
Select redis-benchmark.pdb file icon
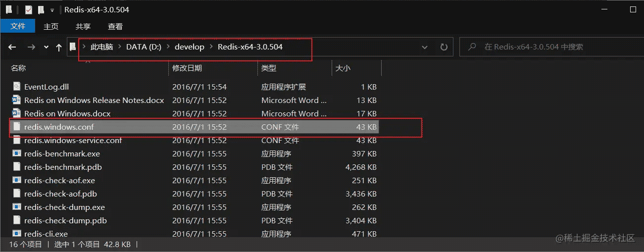tap(17, 167)
